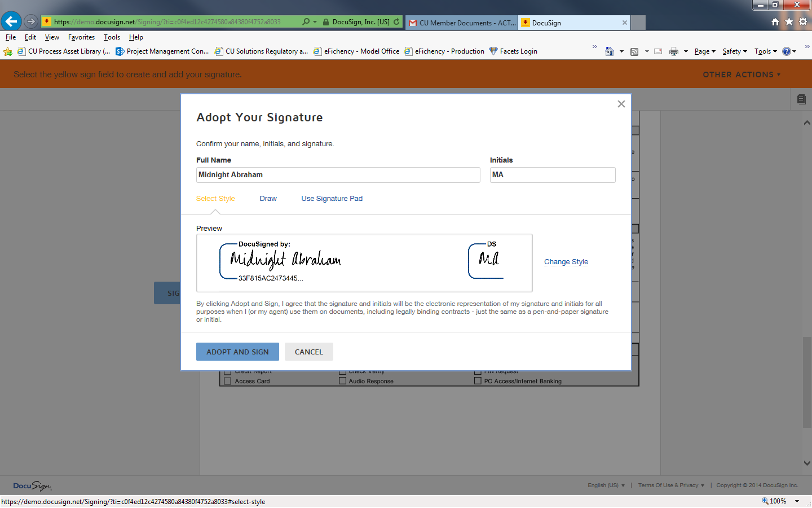The width and height of the screenshot is (812, 508).
Task: Open eFichency - Production favorite
Action: click(x=444, y=51)
